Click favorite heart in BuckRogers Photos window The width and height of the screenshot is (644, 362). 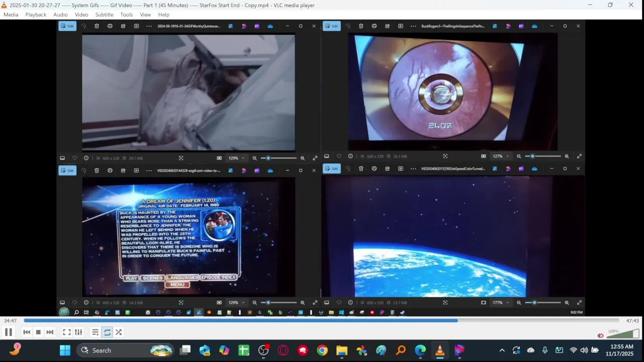(339, 156)
